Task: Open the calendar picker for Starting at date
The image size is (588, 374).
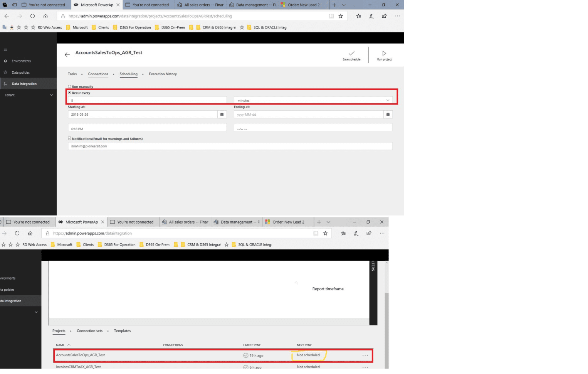Action: point(222,115)
